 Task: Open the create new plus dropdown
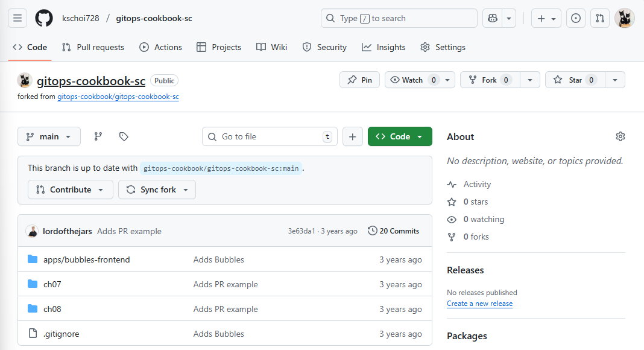point(546,18)
